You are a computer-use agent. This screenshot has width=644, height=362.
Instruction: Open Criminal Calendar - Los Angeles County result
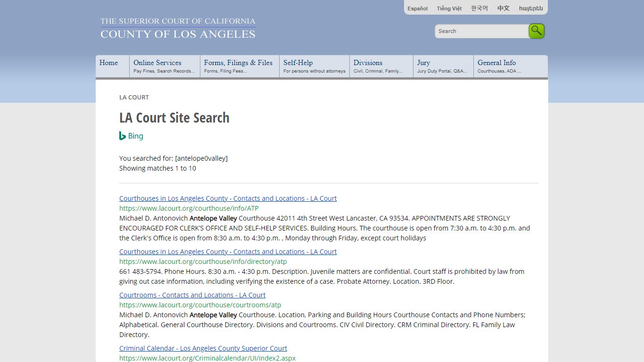point(203,348)
